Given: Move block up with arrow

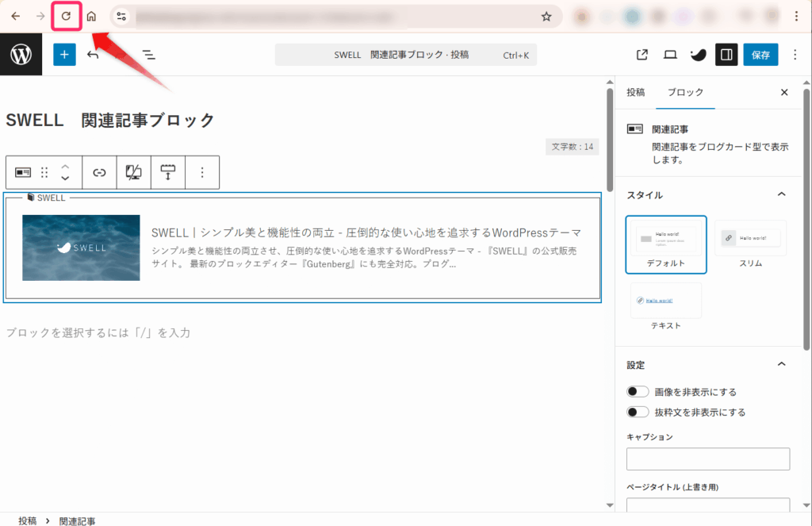Looking at the screenshot, I should point(65,167).
